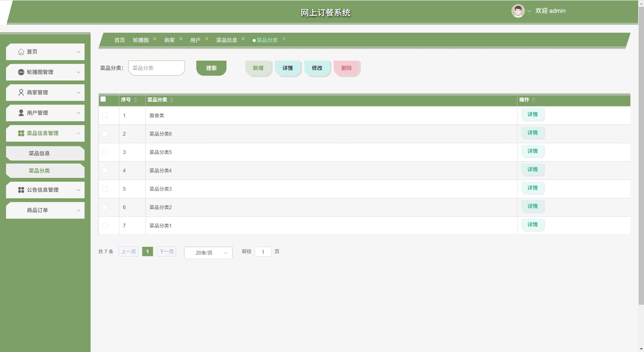Click the home icon in the sidebar
Viewport: 644px width, 352px height.
(x=21, y=52)
